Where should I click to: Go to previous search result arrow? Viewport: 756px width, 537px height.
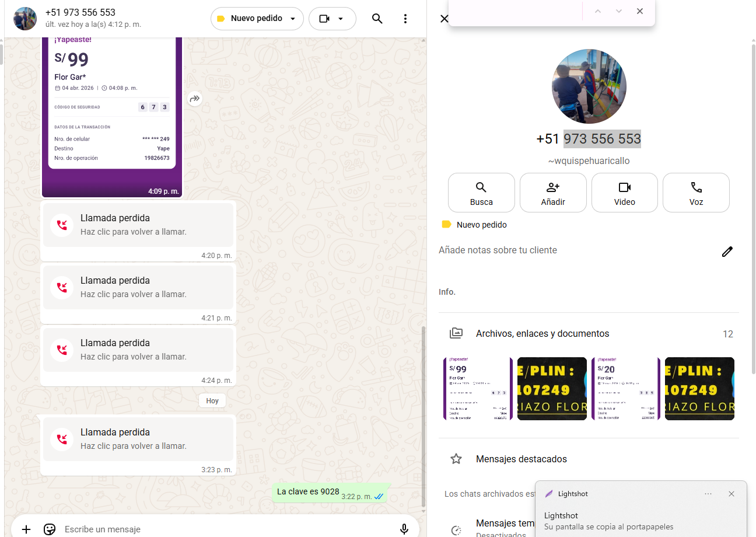tap(598, 12)
